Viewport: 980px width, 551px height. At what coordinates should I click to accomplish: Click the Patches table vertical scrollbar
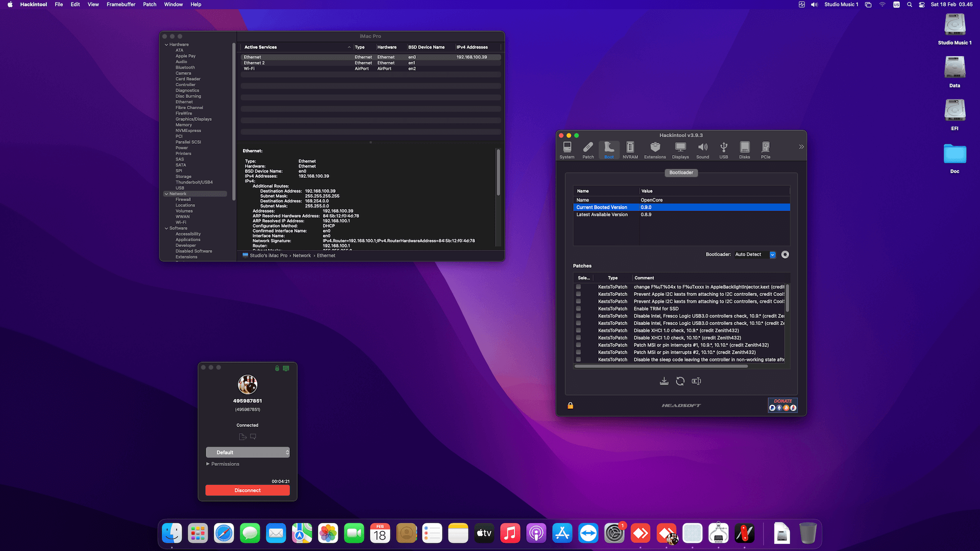point(787,297)
